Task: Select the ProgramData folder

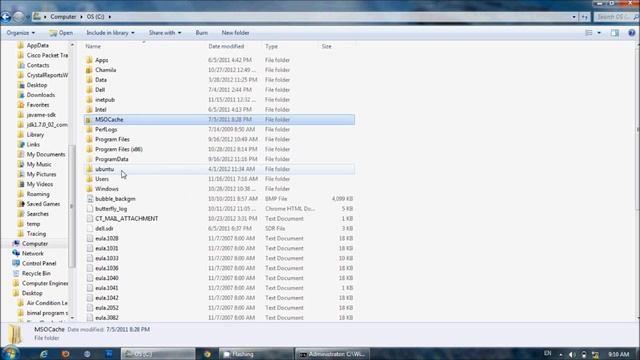Action: coord(111,159)
